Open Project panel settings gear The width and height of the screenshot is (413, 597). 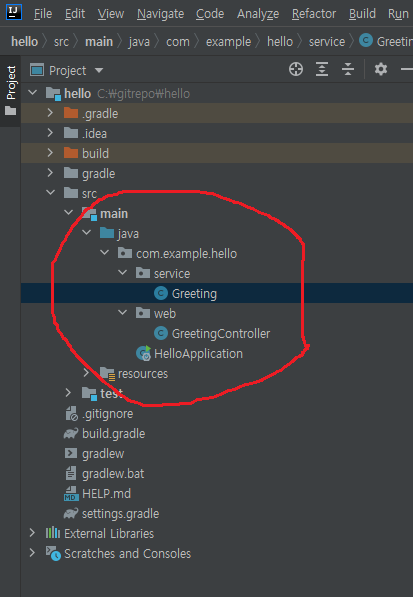[381, 69]
